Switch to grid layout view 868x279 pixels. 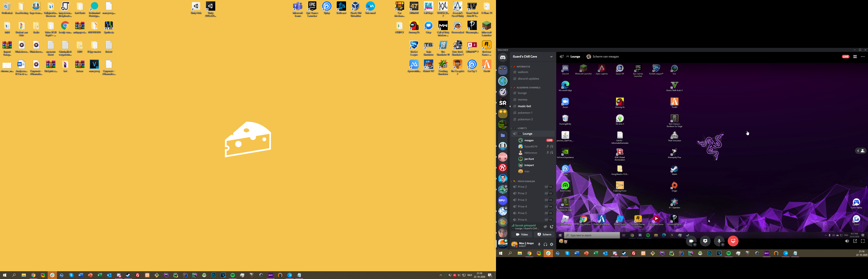(855, 57)
